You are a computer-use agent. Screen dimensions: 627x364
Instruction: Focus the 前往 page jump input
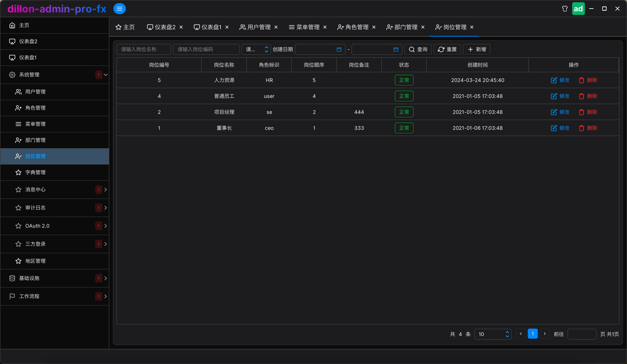pos(582,334)
